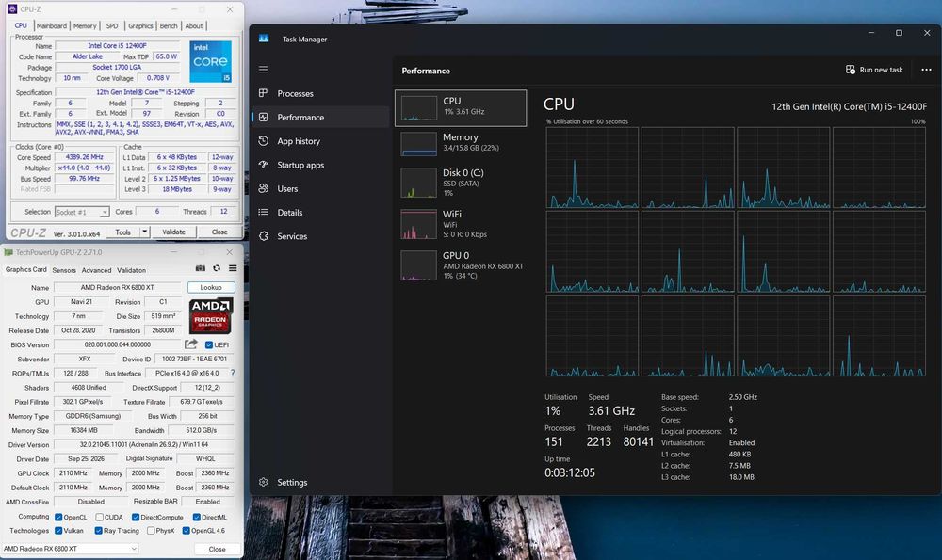
Task: Switch to the Bench tab in CPU-Z
Action: (x=169, y=25)
